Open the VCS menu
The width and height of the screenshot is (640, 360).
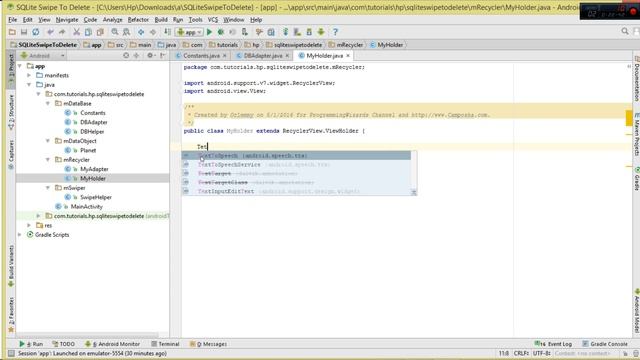(213, 20)
